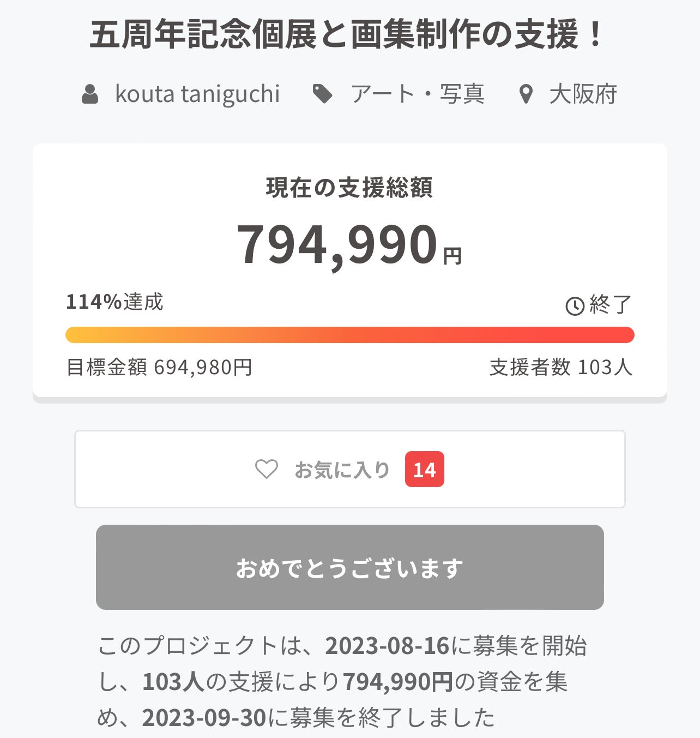
Task: Click the 支援者数 103人 supporter count
Action: [560, 367]
